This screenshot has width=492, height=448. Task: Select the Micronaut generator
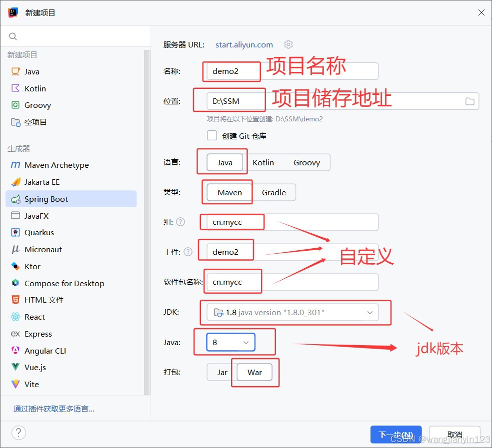click(x=71, y=249)
